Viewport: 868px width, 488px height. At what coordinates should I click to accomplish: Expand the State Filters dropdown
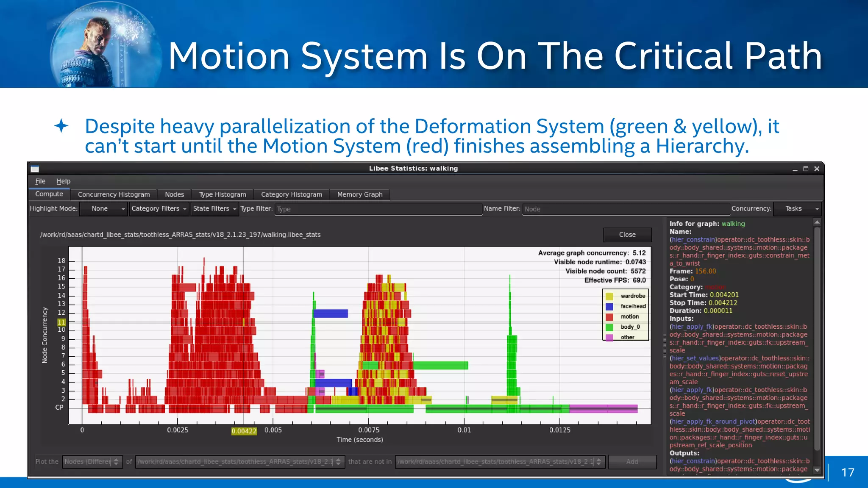pos(214,209)
